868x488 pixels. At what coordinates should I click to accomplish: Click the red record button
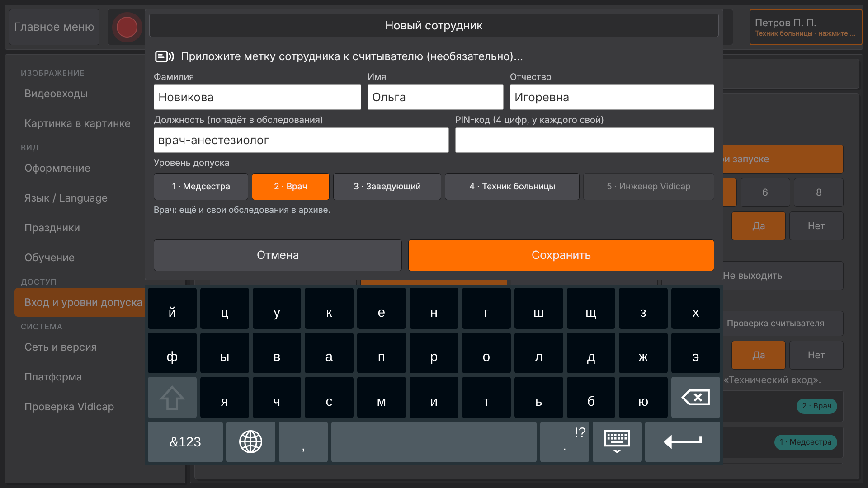(127, 27)
